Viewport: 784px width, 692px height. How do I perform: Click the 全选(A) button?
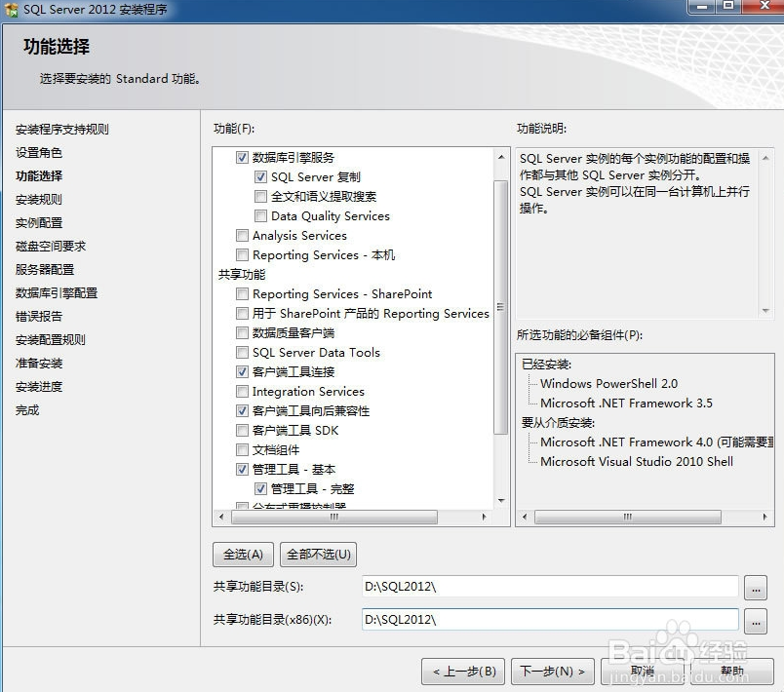[242, 554]
